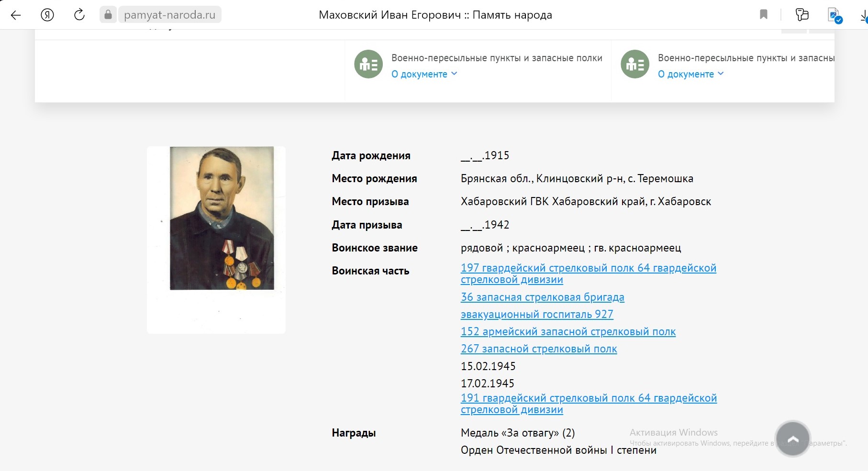Follow the эвакуационный госпиталь 927 link
This screenshot has width=868, height=471.
[537, 314]
